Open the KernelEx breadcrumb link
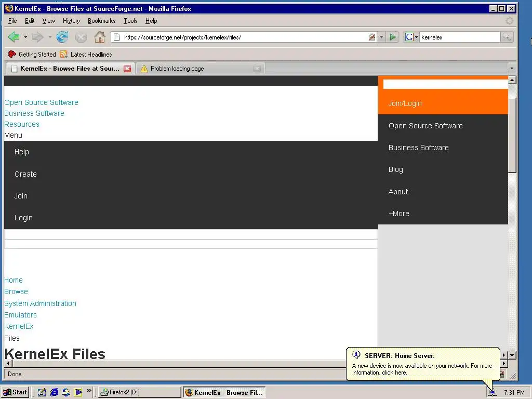 (19, 326)
